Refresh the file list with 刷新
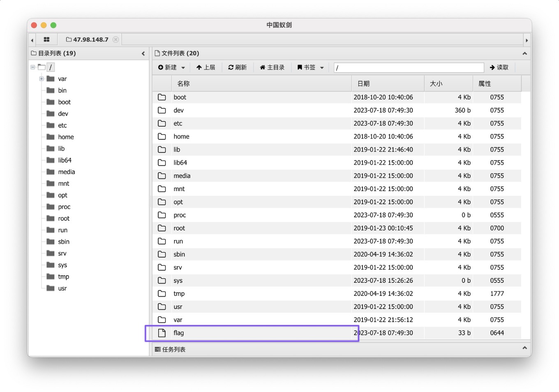Screen dimensions: 559x392 click(237, 67)
